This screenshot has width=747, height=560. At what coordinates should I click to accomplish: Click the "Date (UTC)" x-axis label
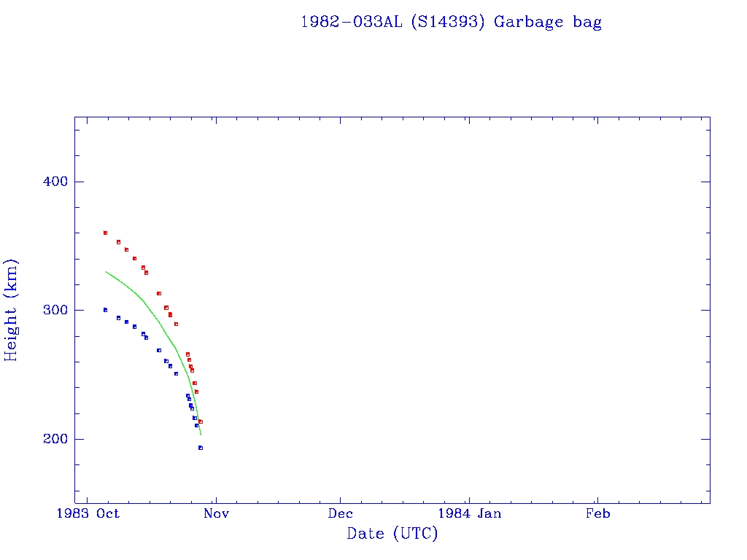click(x=392, y=534)
